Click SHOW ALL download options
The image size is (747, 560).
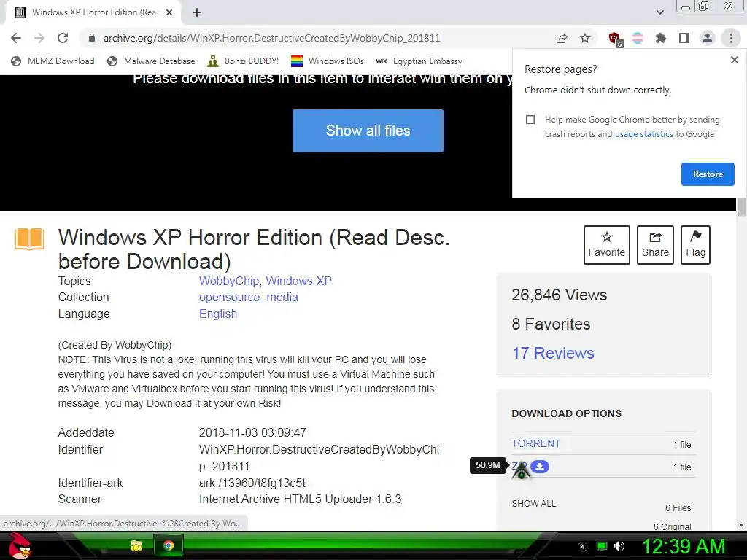(x=533, y=504)
